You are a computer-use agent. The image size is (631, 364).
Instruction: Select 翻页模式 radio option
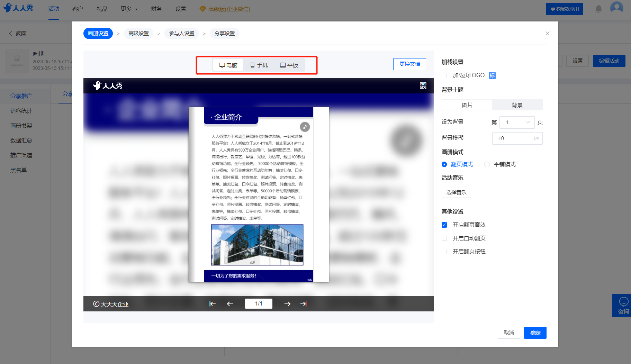click(x=457, y=164)
